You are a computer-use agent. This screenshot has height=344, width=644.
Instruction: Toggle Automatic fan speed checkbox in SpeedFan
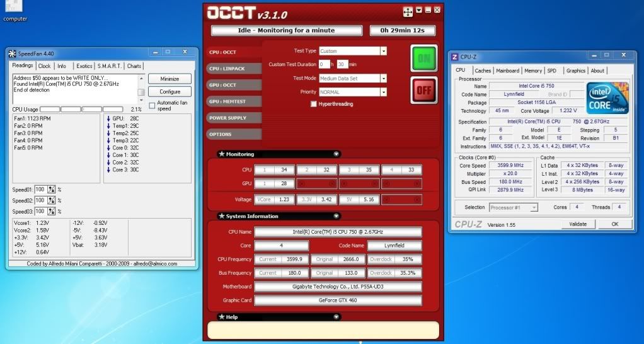coord(152,105)
